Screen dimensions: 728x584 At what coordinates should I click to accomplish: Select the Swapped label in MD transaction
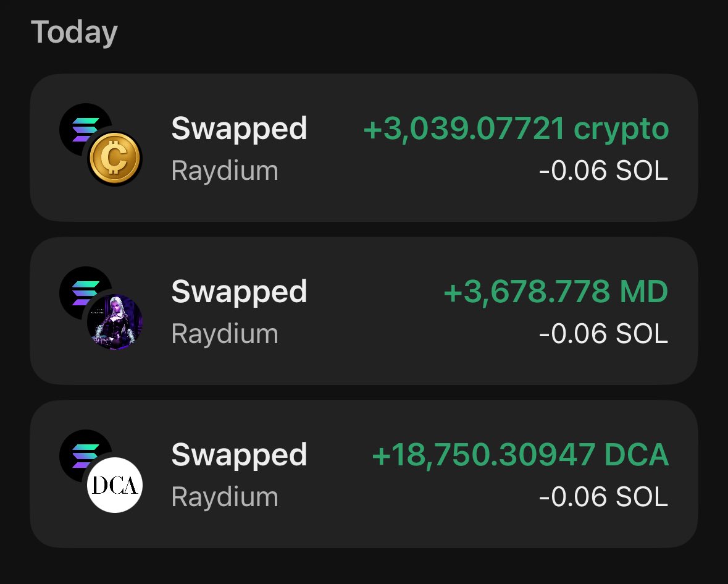click(239, 292)
